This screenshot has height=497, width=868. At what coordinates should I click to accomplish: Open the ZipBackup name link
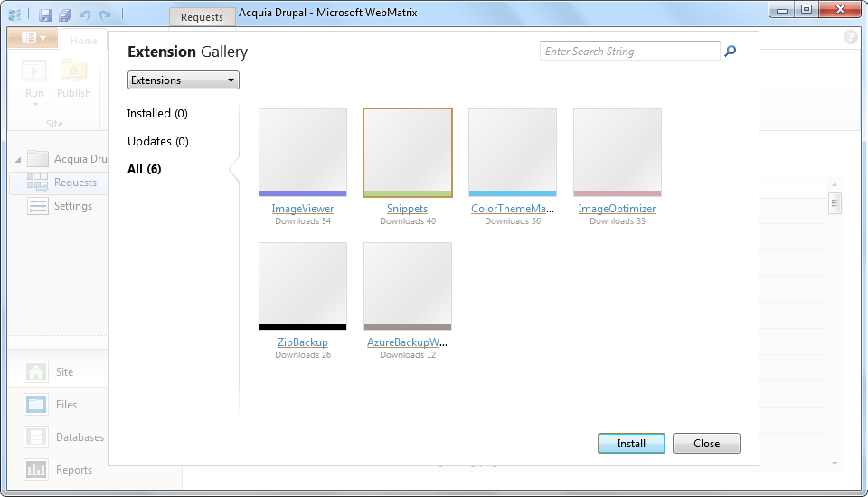tap(303, 342)
